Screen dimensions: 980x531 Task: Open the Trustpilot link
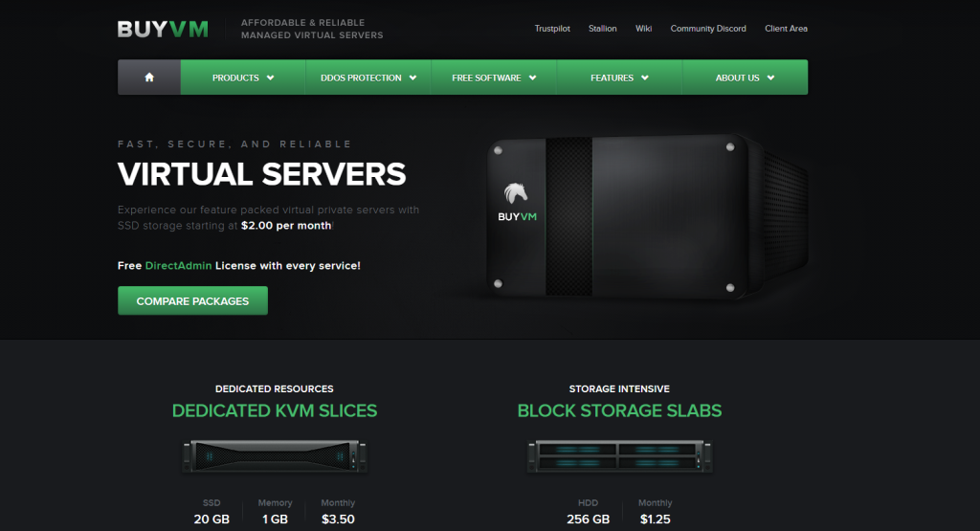552,29
